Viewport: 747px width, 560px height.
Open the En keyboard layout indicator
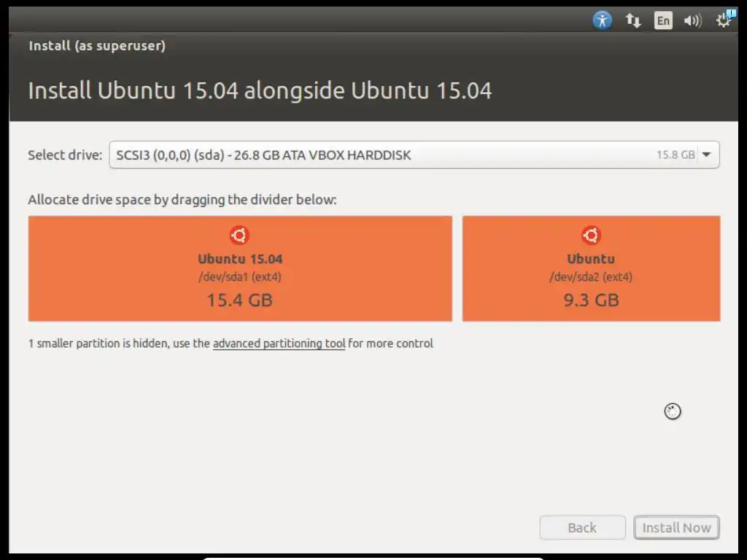point(663,20)
